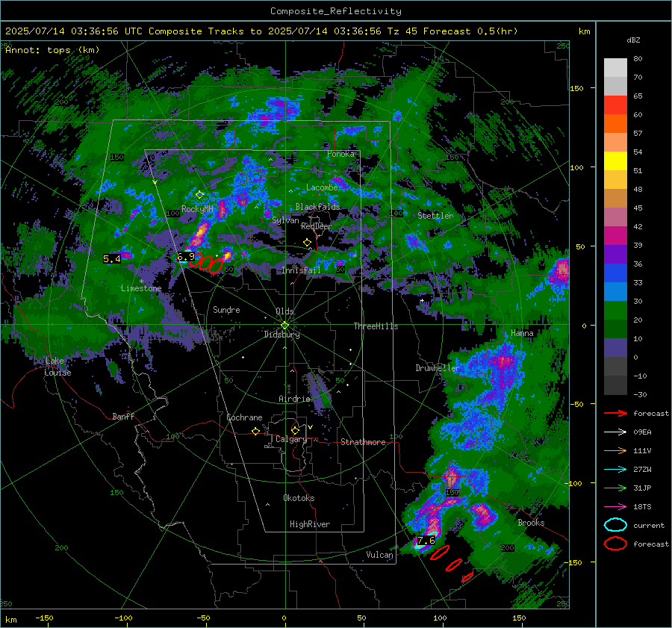Viewport: 672px width, 628px height.
Task: Click the Vulcan label
Action: click(x=380, y=555)
